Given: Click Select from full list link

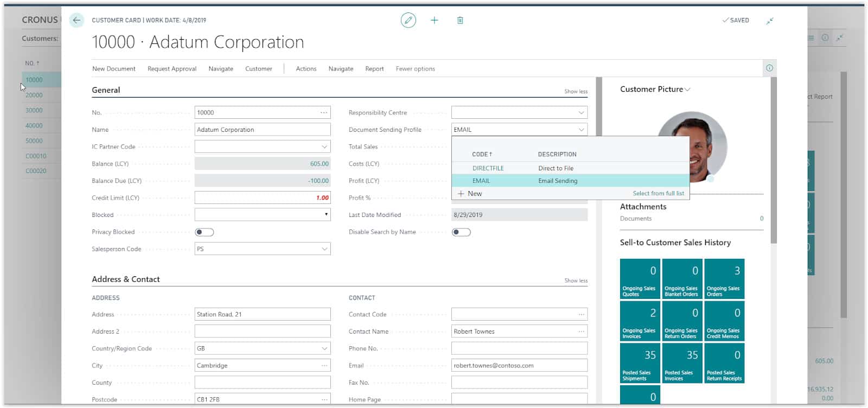Looking at the screenshot, I should (x=658, y=194).
